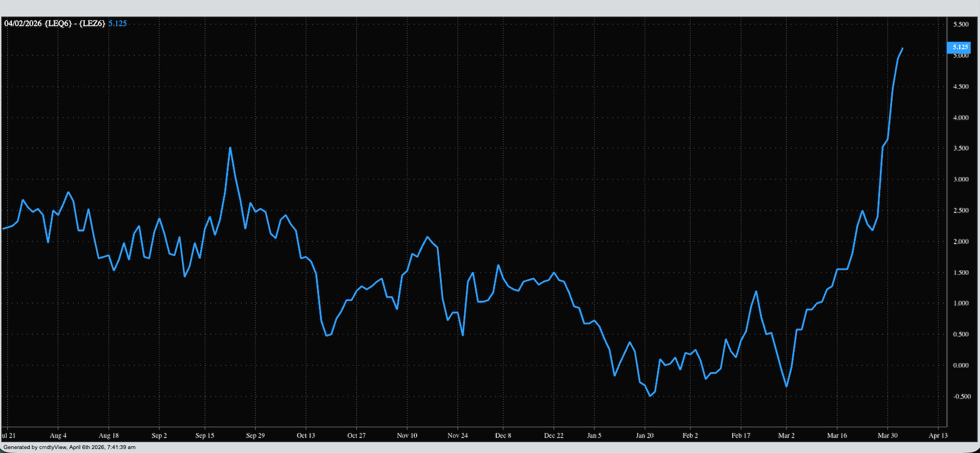Click the blue 5.125 value in header
980x453 pixels.
point(117,23)
